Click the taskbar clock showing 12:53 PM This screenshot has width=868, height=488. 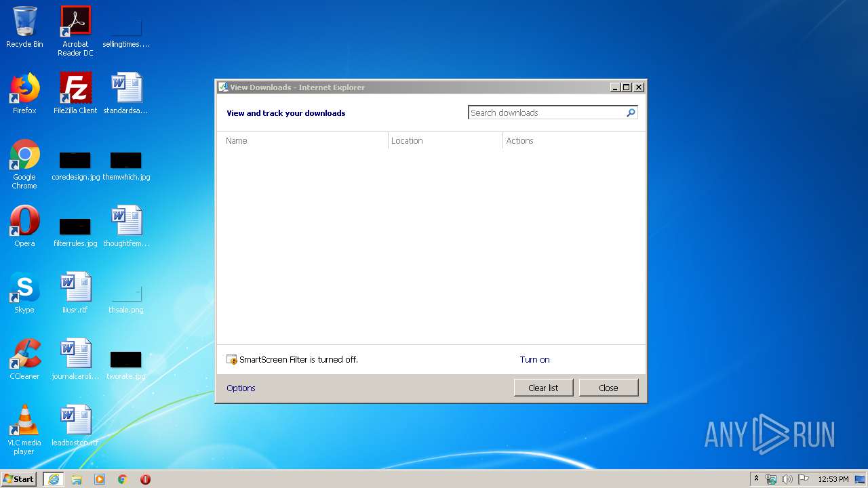click(833, 479)
